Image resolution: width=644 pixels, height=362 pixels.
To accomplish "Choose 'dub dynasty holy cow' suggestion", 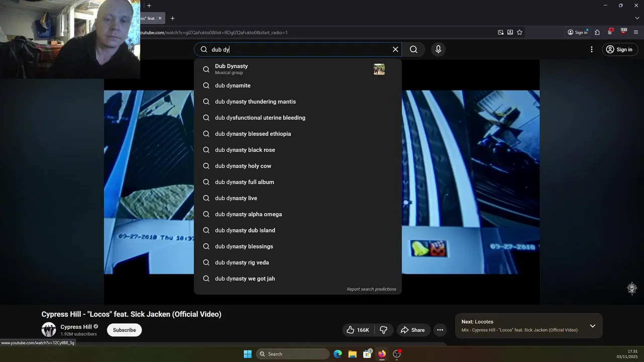I will tap(298, 166).
